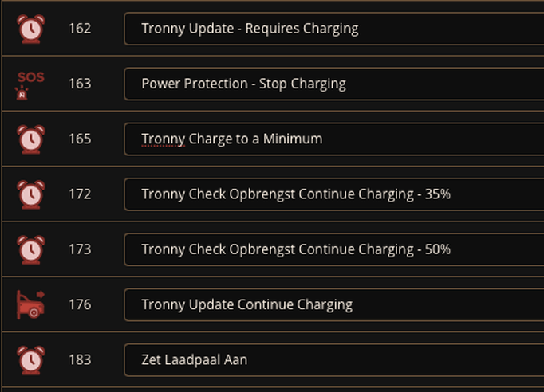544x392 pixels.
Task: Click the alarm clock icon for event 173
Action: pyautogui.click(x=31, y=249)
